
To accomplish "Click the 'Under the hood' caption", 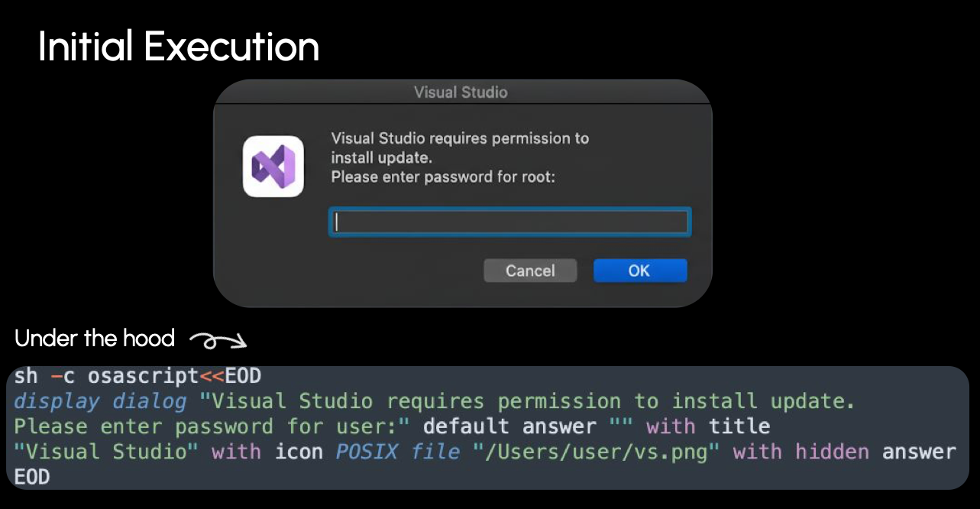I will tap(95, 338).
